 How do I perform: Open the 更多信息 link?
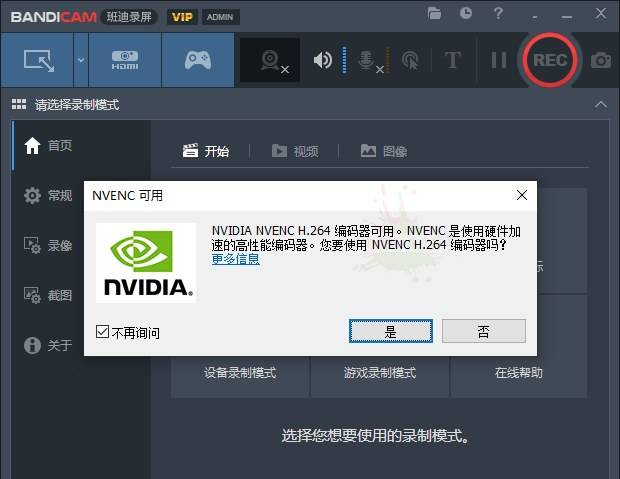(235, 259)
